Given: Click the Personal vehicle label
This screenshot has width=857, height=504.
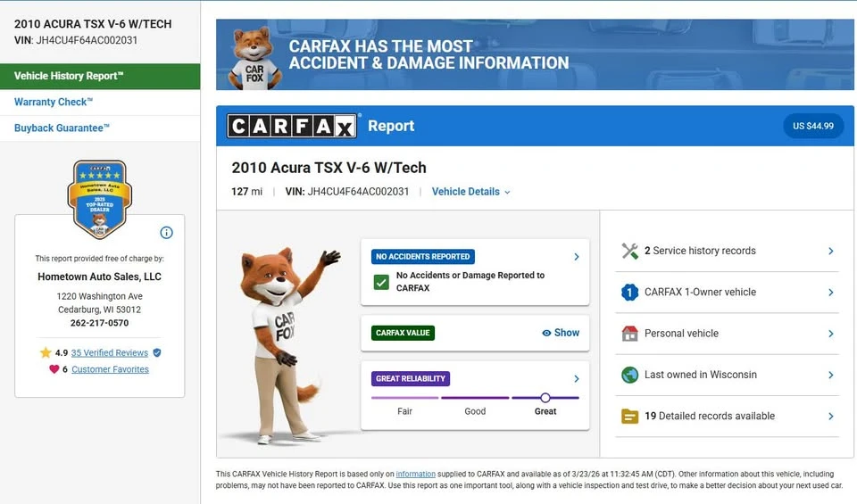Looking at the screenshot, I should pos(681,334).
